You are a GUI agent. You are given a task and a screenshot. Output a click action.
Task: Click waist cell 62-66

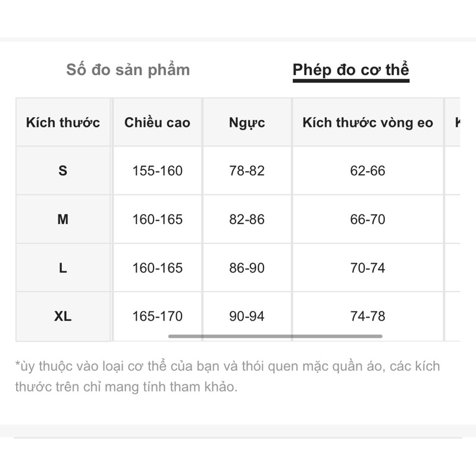(x=368, y=171)
